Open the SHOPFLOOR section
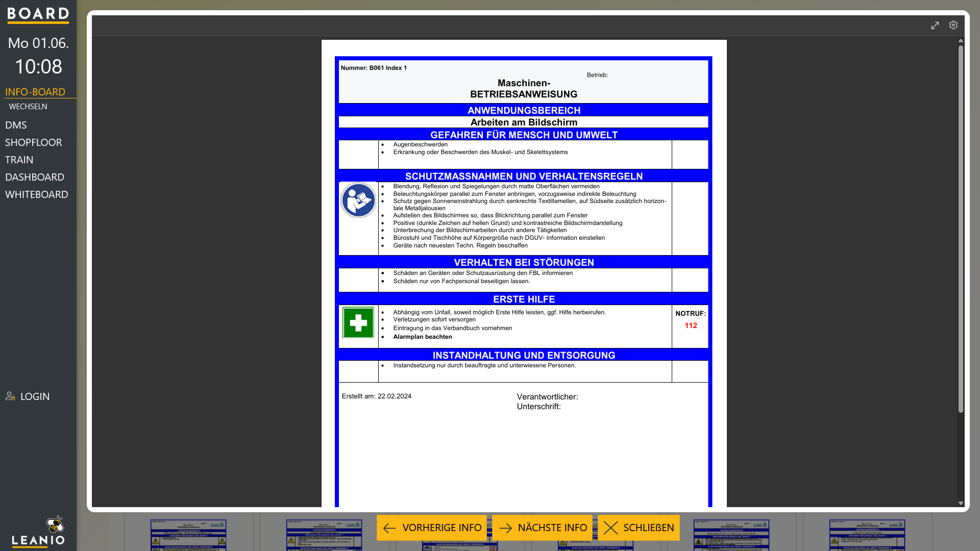Screen dimensions: 980x551 [x=34, y=142]
